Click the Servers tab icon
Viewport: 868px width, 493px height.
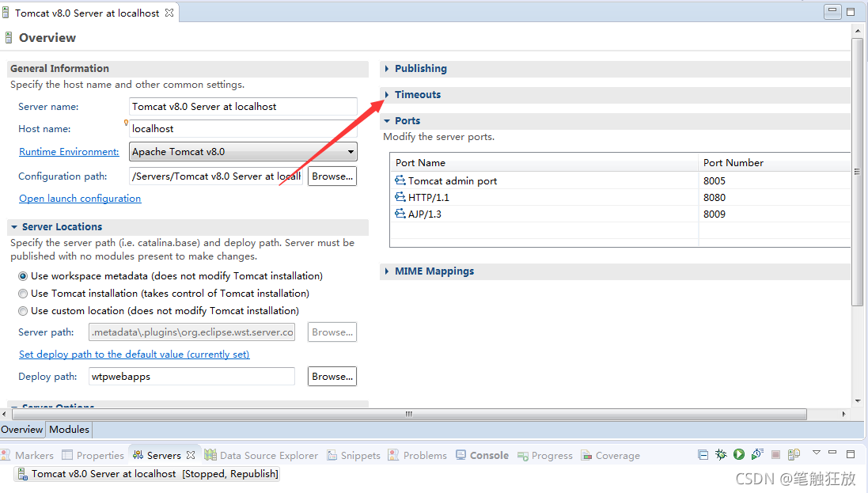click(x=138, y=455)
